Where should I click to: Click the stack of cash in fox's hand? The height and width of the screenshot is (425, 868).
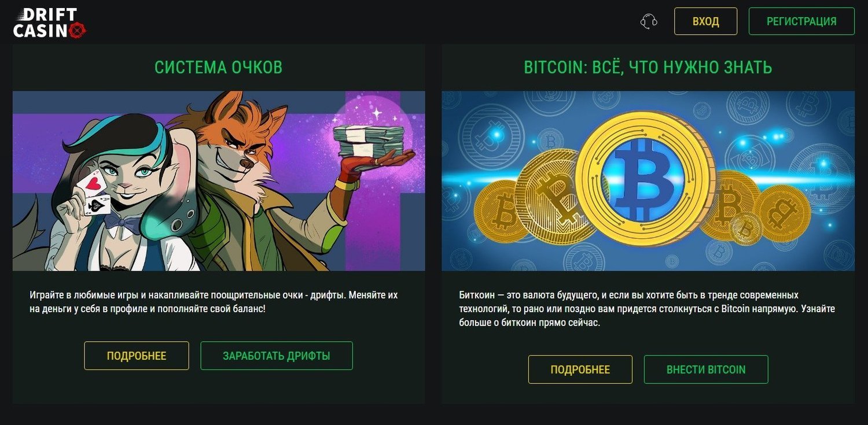point(367,141)
